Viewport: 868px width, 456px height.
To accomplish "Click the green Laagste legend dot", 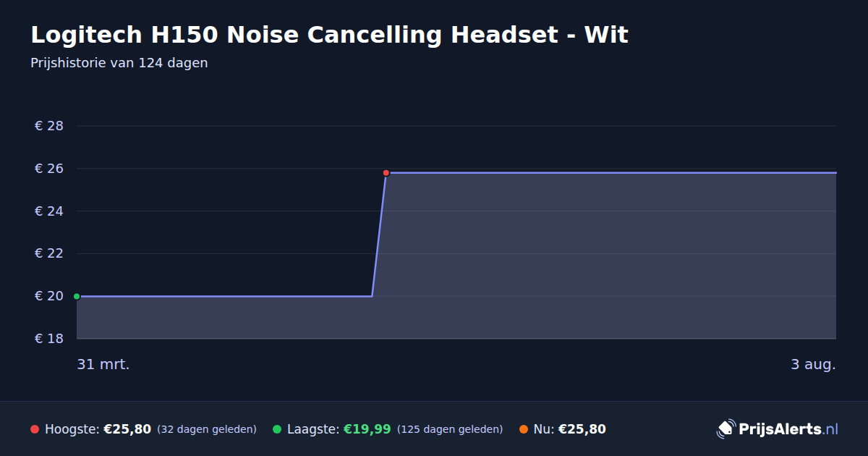I will point(277,429).
